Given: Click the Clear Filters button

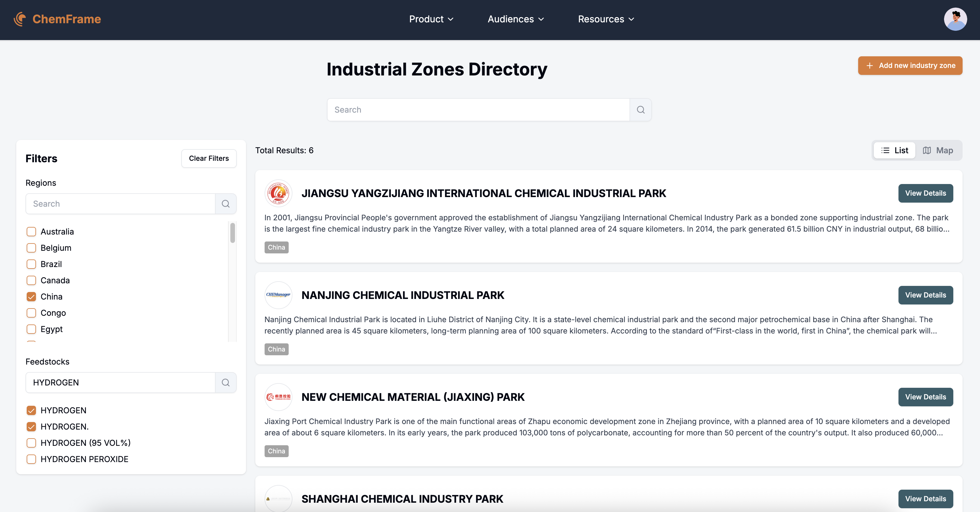Looking at the screenshot, I should (209, 158).
